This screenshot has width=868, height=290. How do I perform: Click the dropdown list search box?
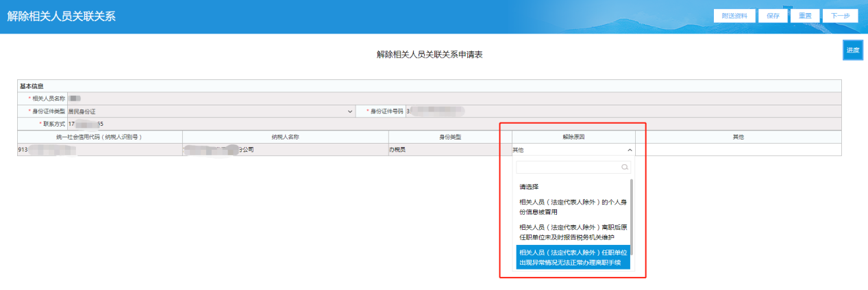[x=569, y=167]
